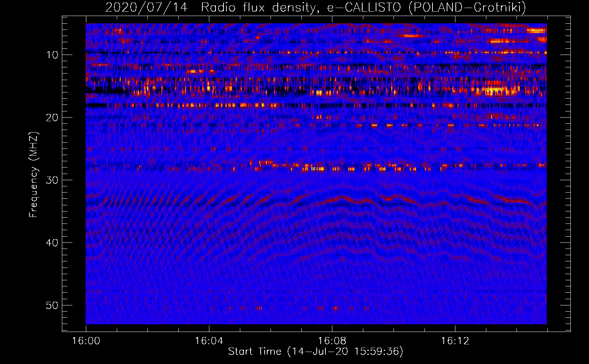Click the date 2020/07/14 in the title

tap(146, 7)
